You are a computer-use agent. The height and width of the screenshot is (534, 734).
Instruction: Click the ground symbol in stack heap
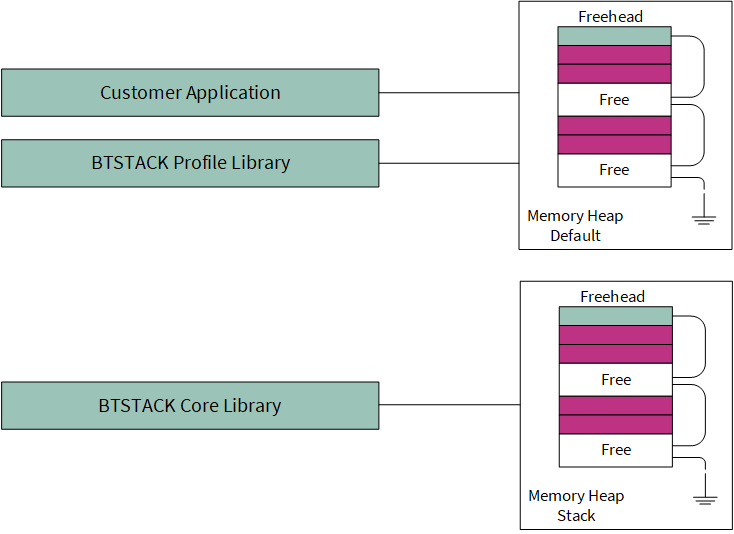pos(705,500)
